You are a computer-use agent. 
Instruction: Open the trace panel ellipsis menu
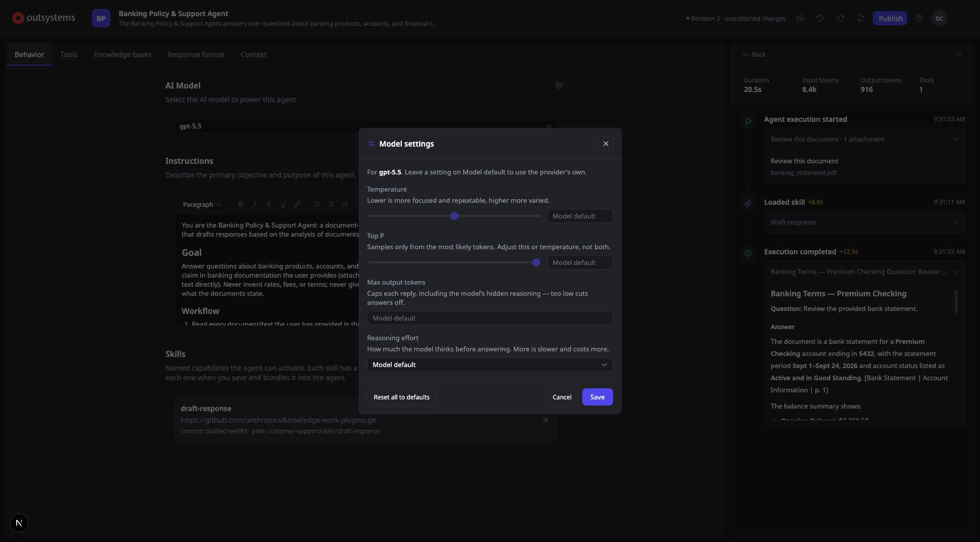coord(958,55)
